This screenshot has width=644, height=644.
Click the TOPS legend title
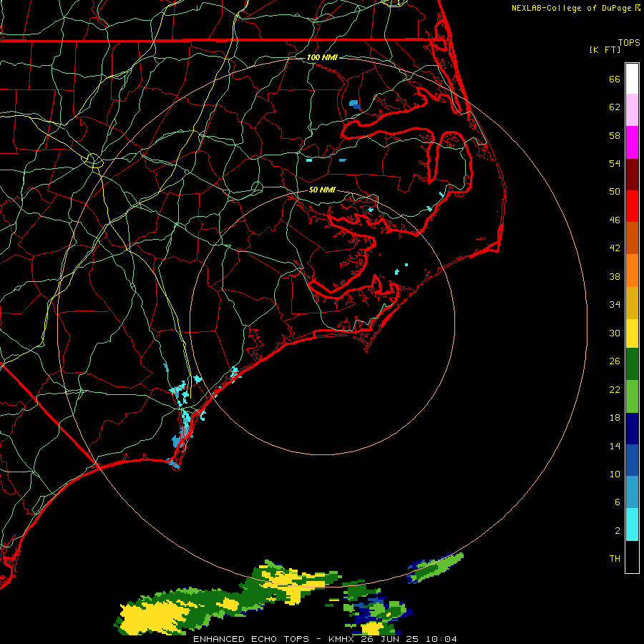629,43
